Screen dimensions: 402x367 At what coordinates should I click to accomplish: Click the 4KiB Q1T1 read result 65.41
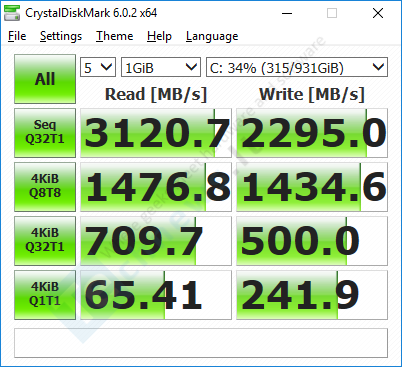click(156, 295)
